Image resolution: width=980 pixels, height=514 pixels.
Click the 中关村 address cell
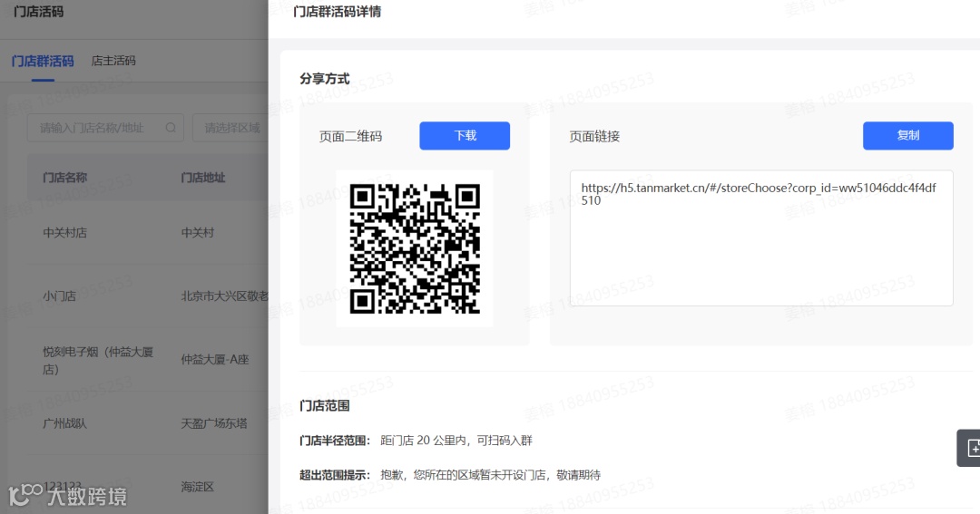(x=198, y=232)
